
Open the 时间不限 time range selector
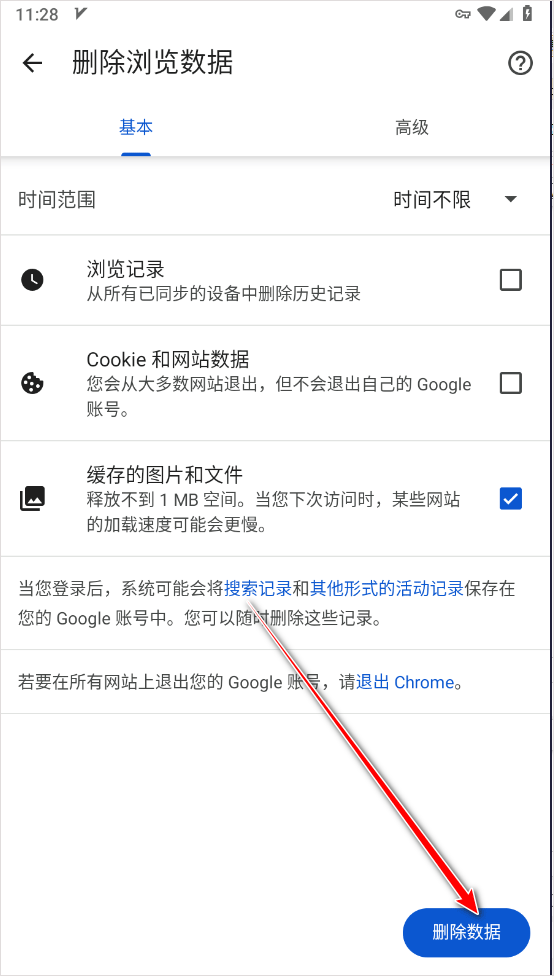tap(455, 200)
